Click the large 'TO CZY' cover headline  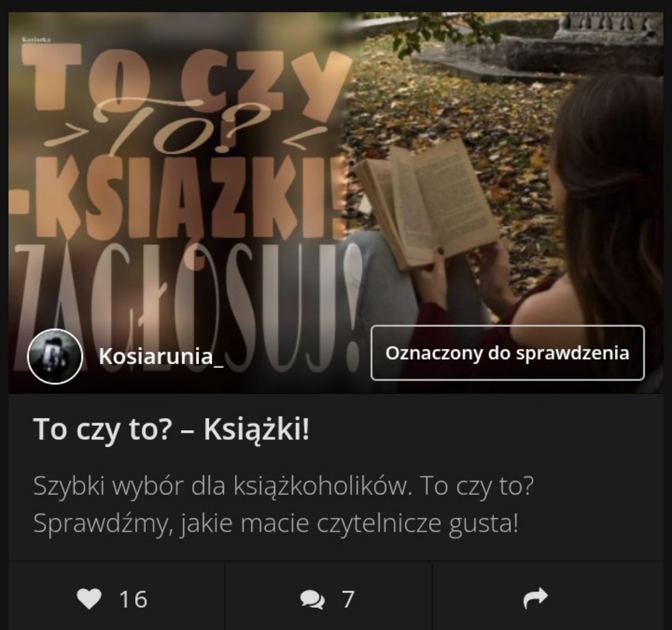tap(184, 81)
